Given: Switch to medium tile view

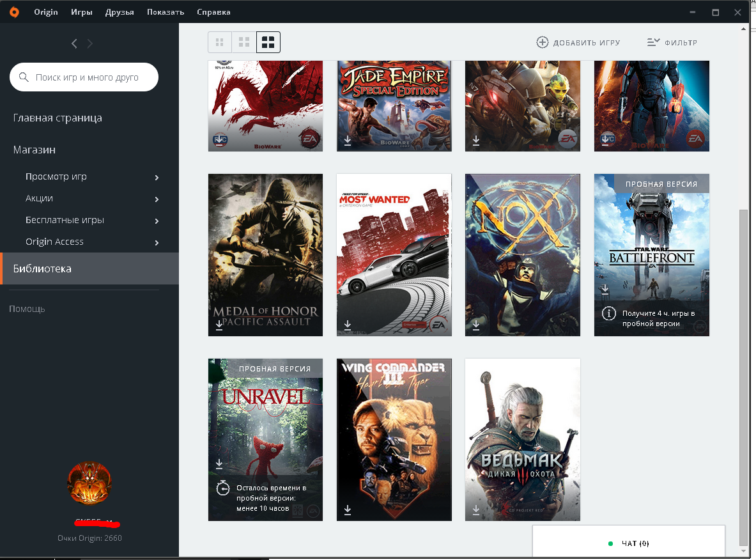Looking at the screenshot, I should pyautogui.click(x=243, y=42).
